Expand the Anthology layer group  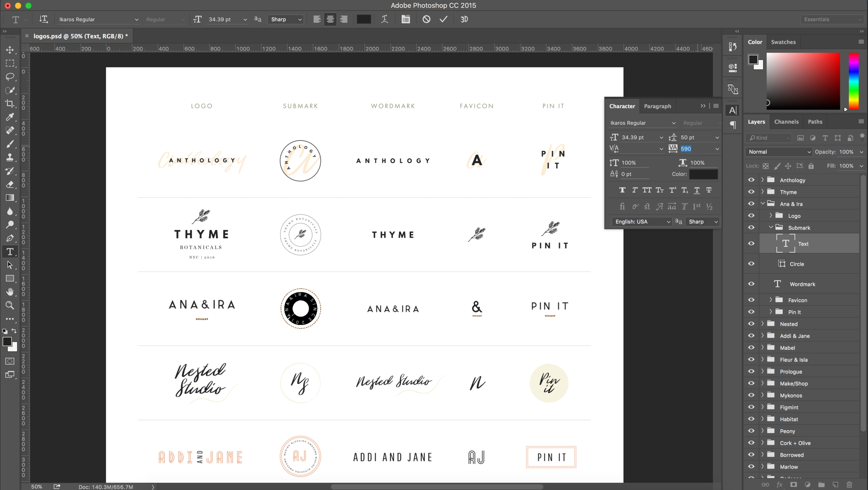pyautogui.click(x=762, y=180)
